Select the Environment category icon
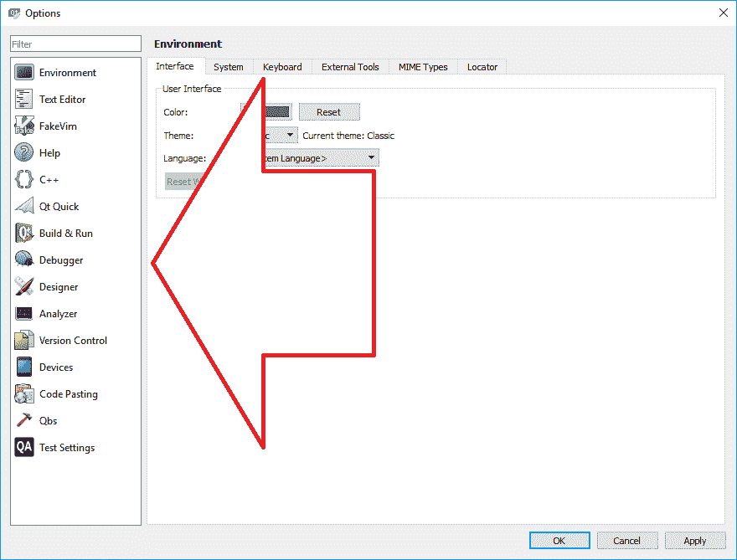 coord(24,73)
